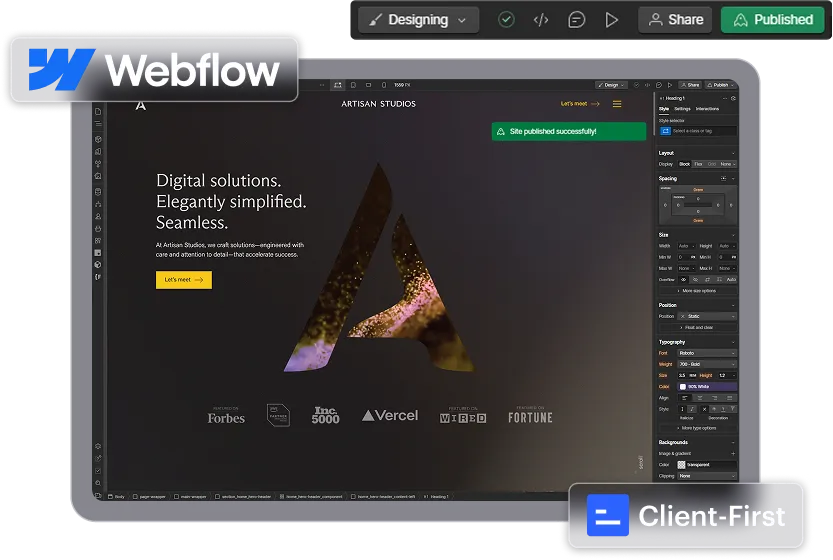Screen dimensions: 833x560
Task: Switch to the Settings tab
Action: coord(682,109)
